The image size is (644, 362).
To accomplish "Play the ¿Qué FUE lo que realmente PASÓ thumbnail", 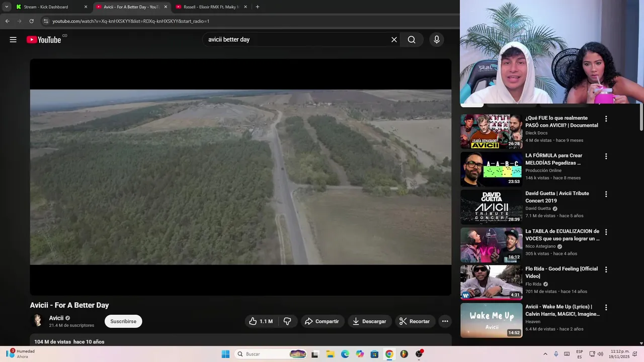I will click(491, 131).
